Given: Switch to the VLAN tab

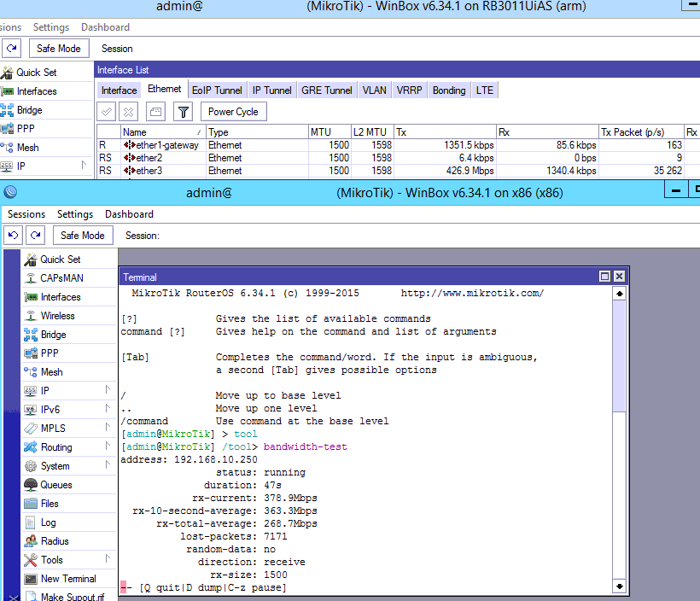Looking at the screenshot, I should point(374,90).
